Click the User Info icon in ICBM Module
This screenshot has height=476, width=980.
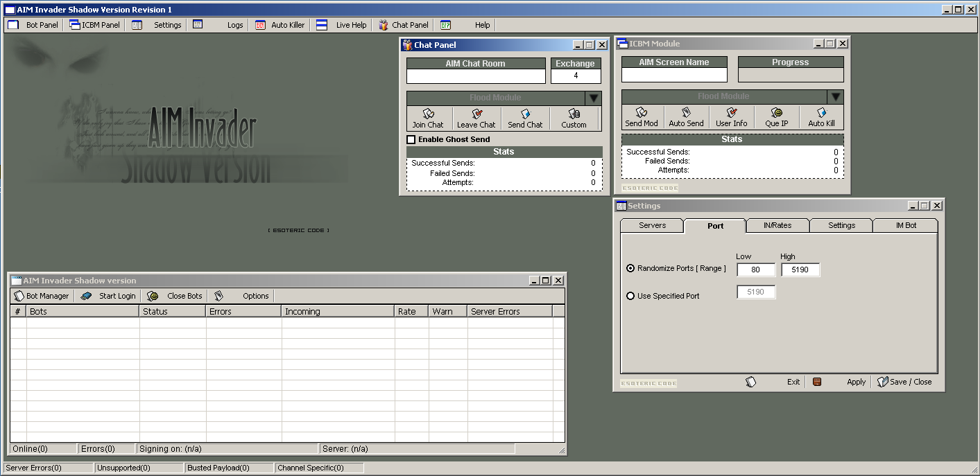pyautogui.click(x=731, y=112)
